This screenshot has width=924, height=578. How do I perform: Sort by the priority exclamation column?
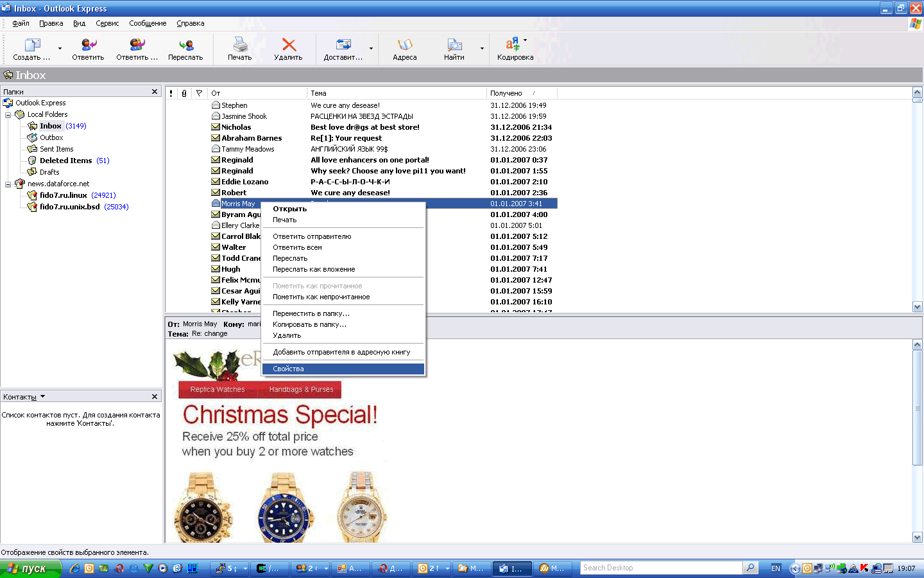[x=171, y=93]
